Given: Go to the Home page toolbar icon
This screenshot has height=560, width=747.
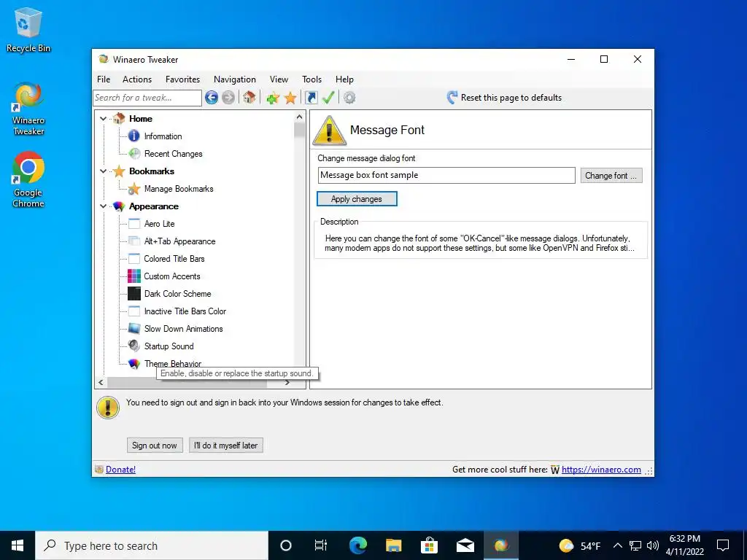Looking at the screenshot, I should [x=249, y=98].
